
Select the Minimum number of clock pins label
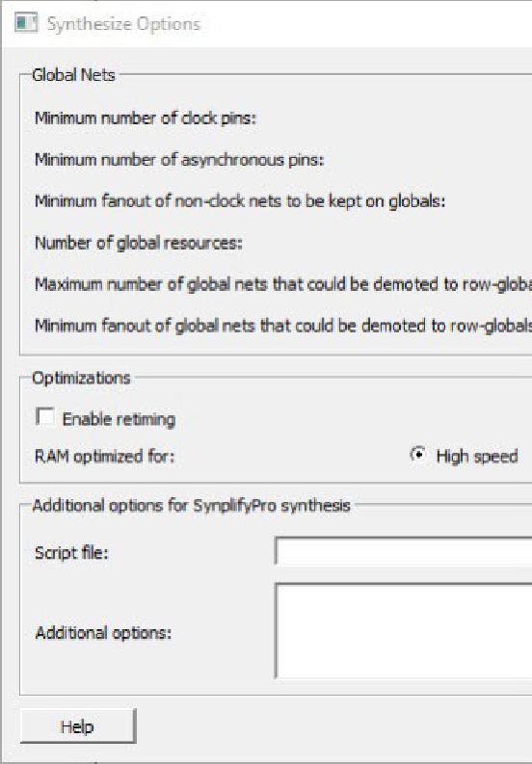click(146, 118)
